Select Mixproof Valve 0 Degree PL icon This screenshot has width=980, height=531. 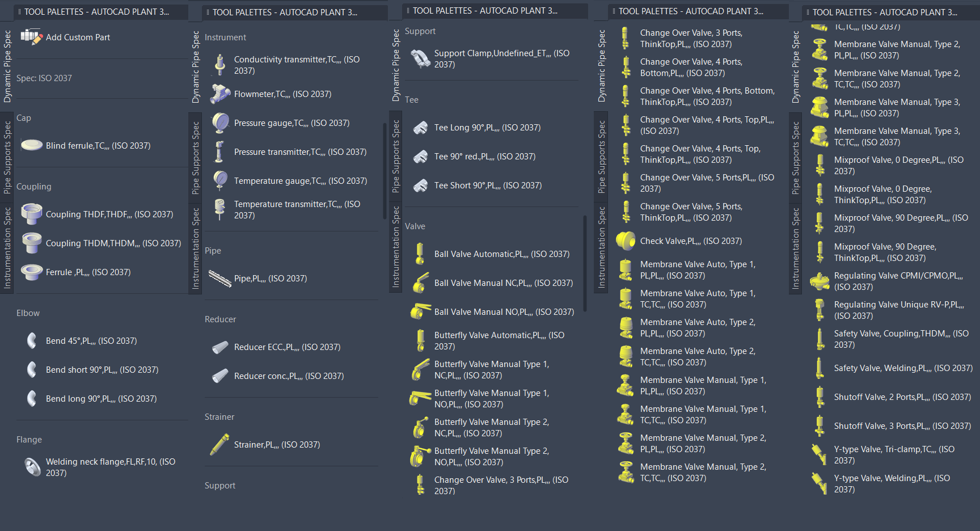coord(820,165)
